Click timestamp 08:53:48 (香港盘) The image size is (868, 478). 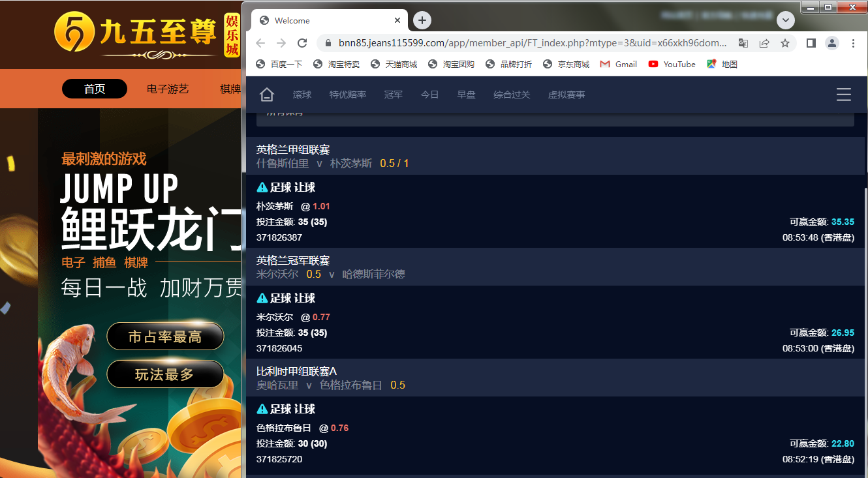(x=818, y=237)
